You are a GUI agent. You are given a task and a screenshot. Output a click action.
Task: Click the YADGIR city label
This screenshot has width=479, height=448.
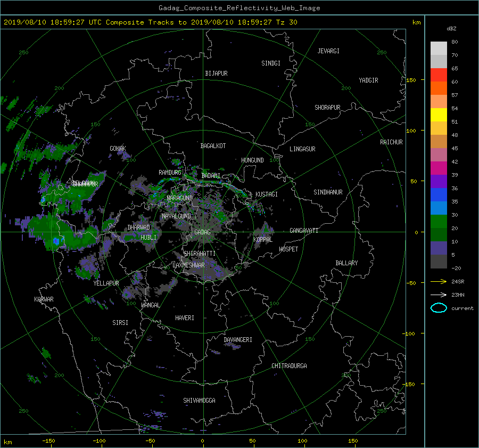click(x=368, y=80)
